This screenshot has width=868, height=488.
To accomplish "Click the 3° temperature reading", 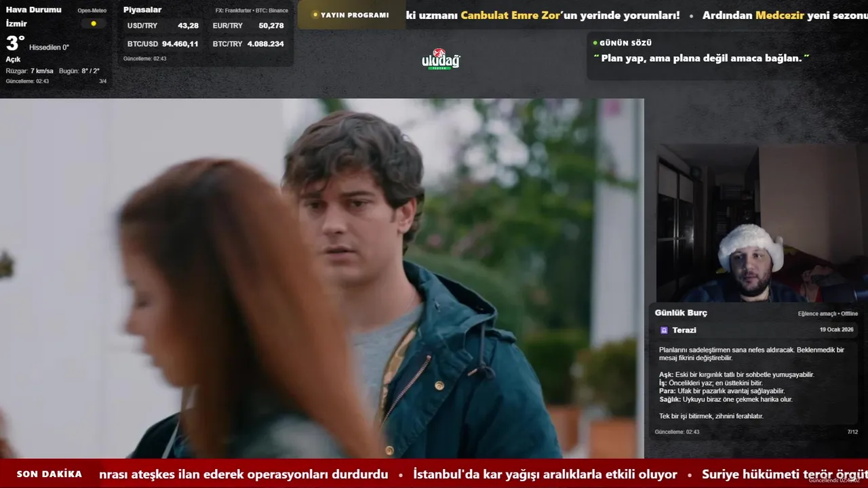I will click(x=15, y=43).
